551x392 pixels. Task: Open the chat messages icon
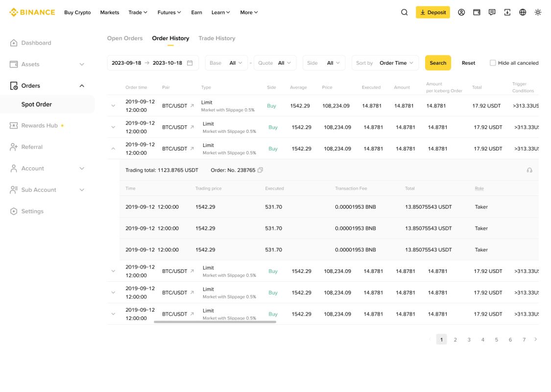[492, 12]
